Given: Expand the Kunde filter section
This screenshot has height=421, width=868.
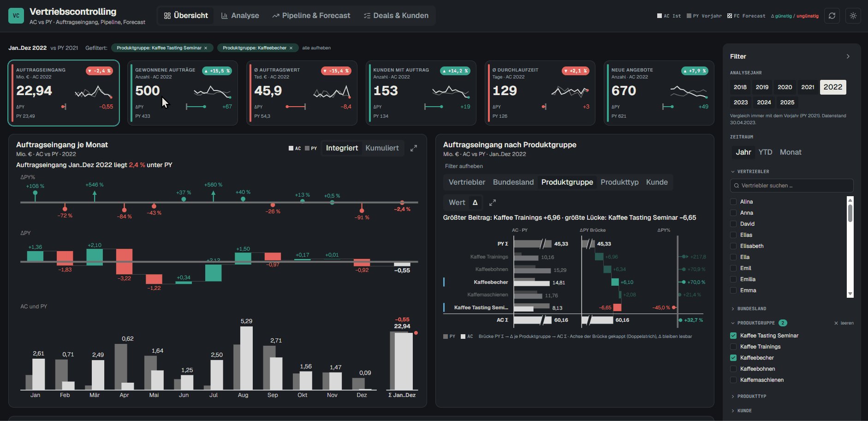Looking at the screenshot, I should [x=741, y=411].
